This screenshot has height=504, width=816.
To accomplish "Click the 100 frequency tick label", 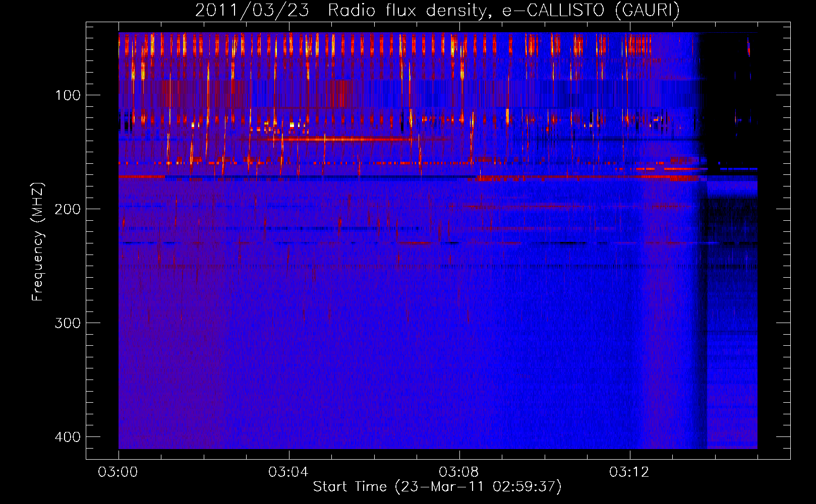I will (68, 95).
